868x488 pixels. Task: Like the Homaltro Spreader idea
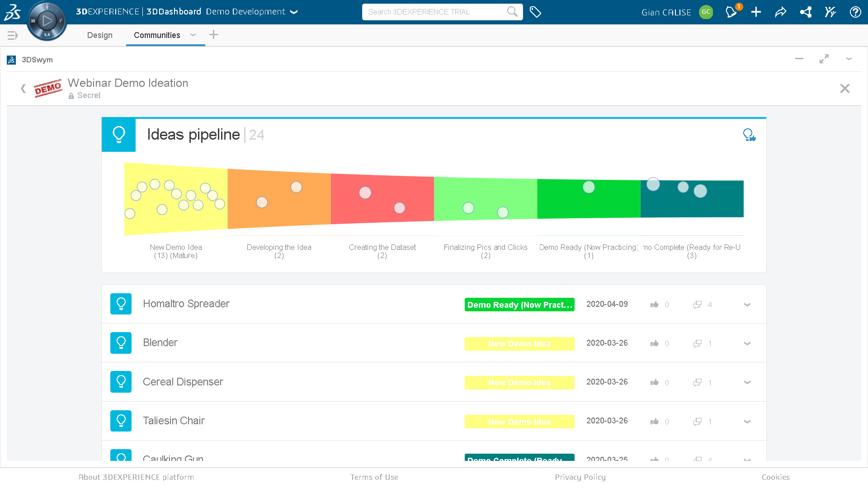[x=654, y=304]
